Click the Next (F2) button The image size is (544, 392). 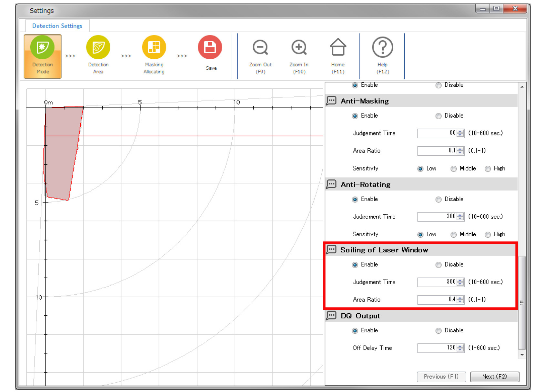click(494, 377)
